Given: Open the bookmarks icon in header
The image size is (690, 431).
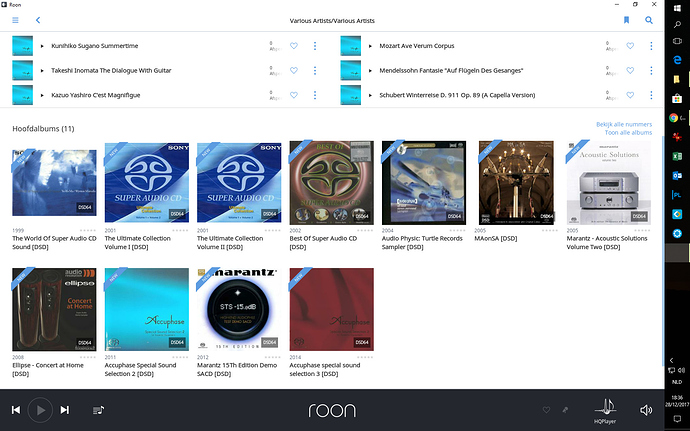Looking at the screenshot, I should tap(626, 20).
